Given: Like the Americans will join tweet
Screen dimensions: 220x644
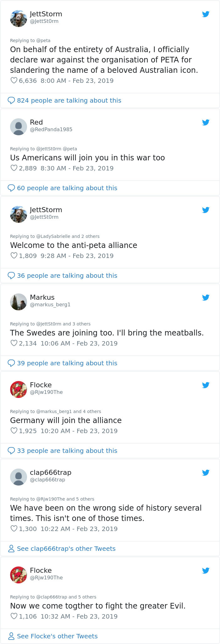Looking at the screenshot, I should click(14, 168).
